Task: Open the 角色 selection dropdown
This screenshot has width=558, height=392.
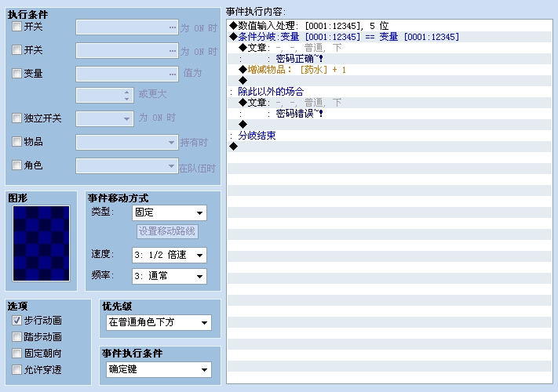Action: [126, 165]
